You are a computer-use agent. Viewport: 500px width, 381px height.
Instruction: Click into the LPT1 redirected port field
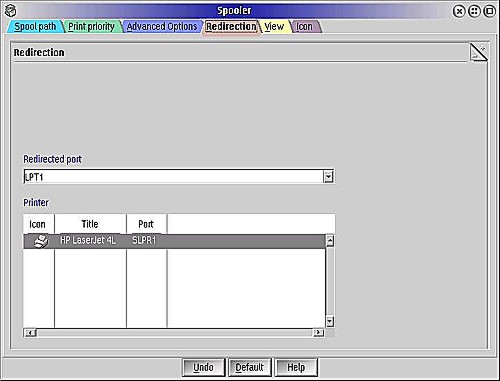click(x=173, y=177)
